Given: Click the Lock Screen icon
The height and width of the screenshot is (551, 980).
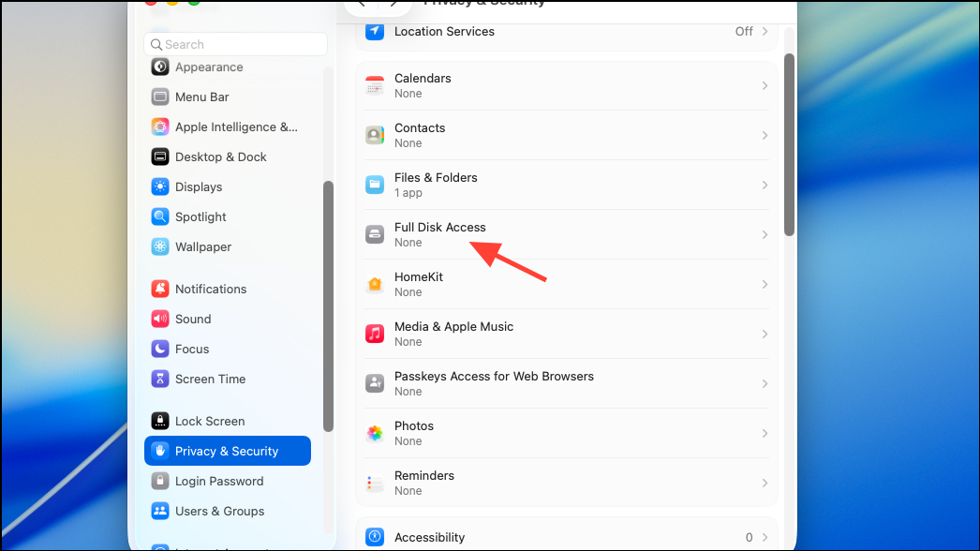Looking at the screenshot, I should [160, 421].
